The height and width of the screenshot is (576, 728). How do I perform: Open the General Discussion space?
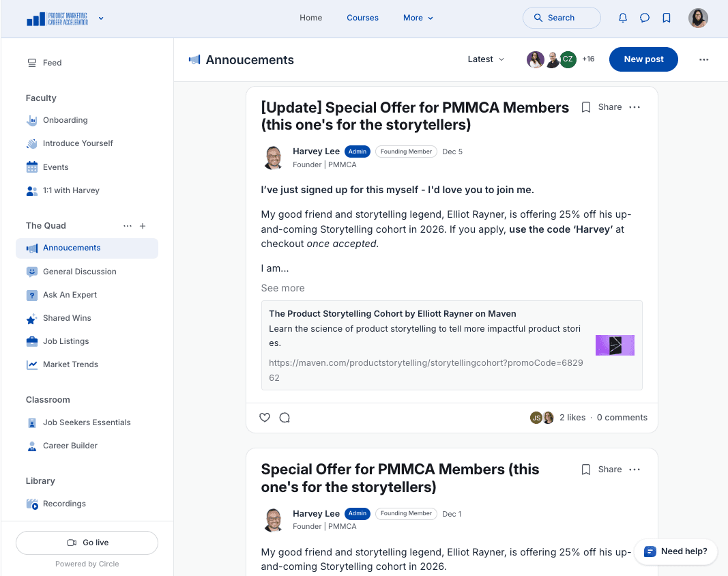(x=87, y=272)
